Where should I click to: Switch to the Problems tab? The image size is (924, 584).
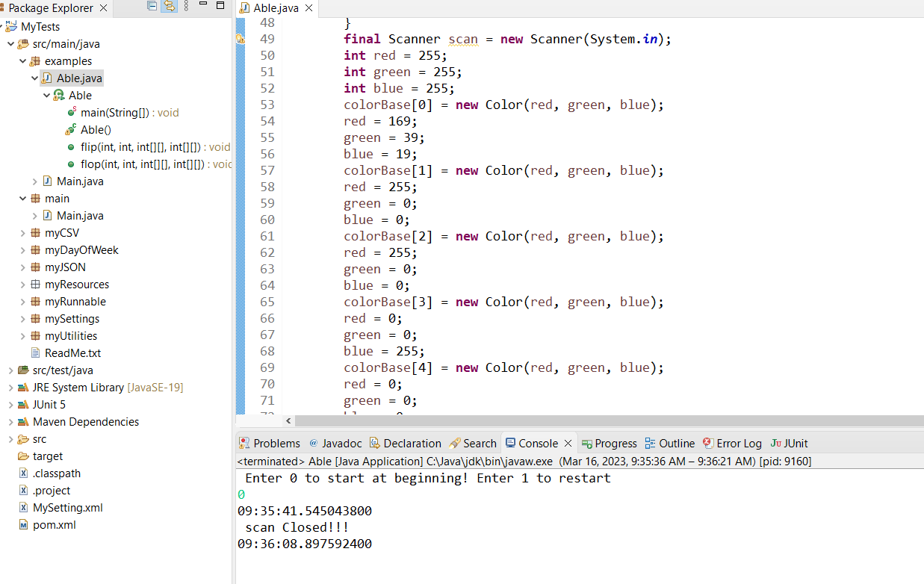coord(270,443)
